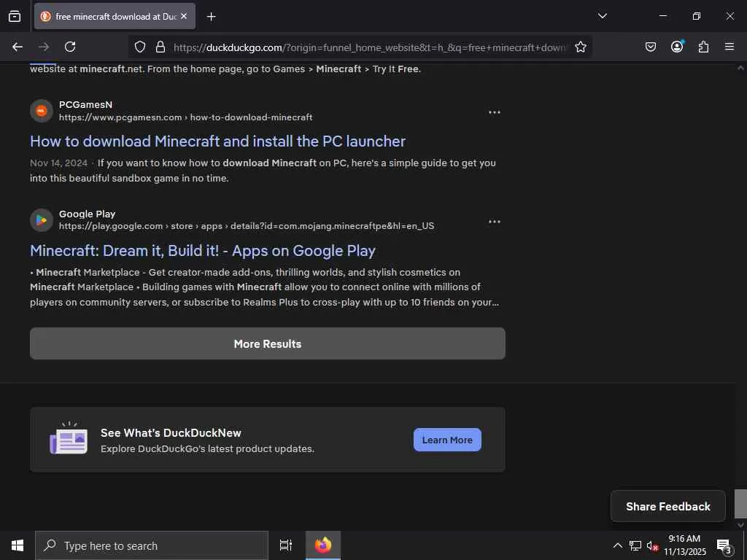Open a new browser tab

(x=211, y=16)
